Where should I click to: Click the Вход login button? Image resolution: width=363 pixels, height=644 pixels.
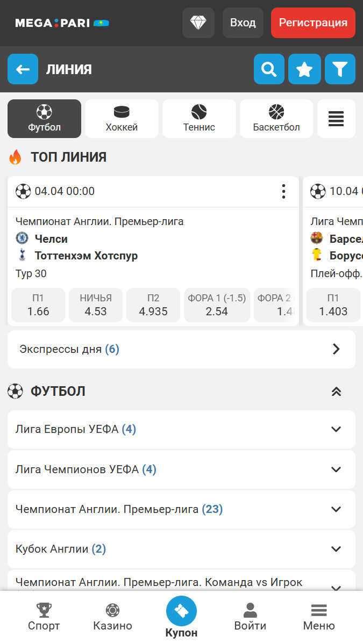243,23
